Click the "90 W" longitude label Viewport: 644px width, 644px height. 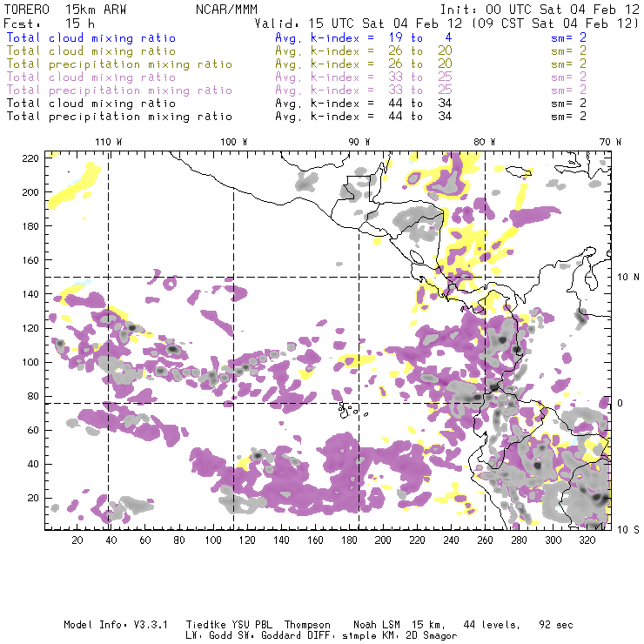(359, 142)
